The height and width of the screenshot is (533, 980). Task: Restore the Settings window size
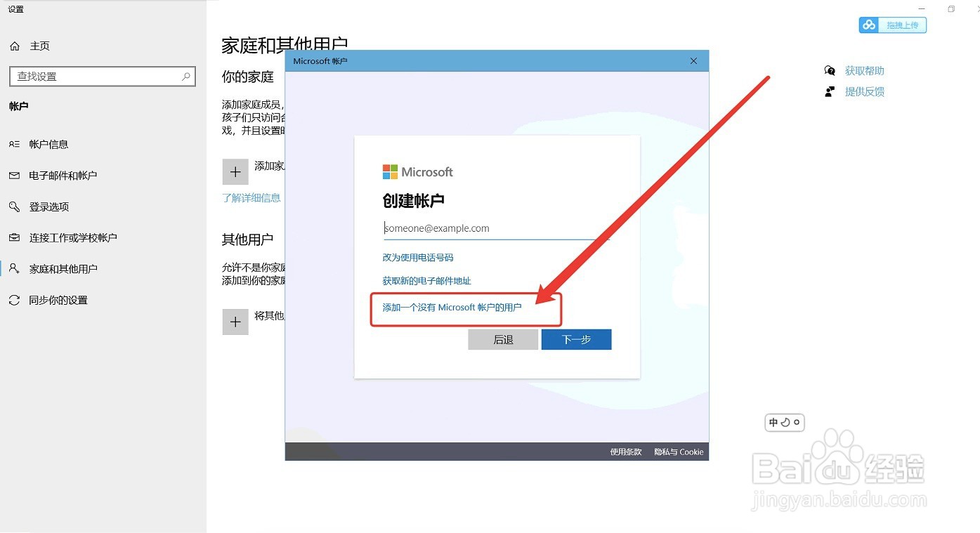[x=951, y=9]
